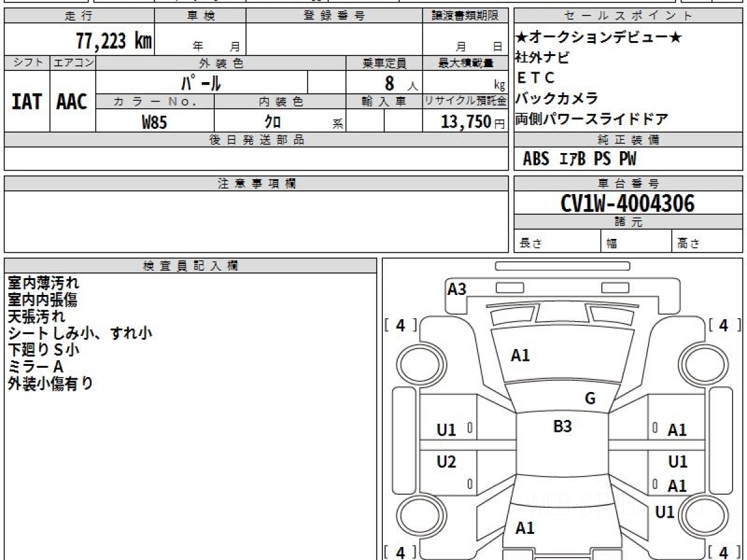This screenshot has height=560, width=747.
Task: Click the G mark on the windshield
Action: 590,399
